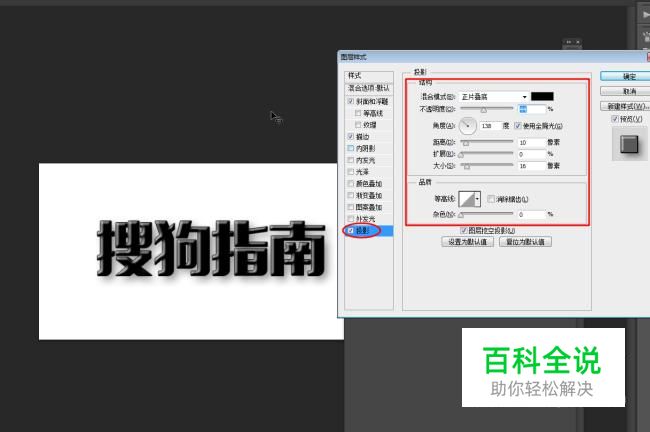This screenshot has width=650, height=432.
Task: Focus the spread percent input field
Action: (x=532, y=154)
